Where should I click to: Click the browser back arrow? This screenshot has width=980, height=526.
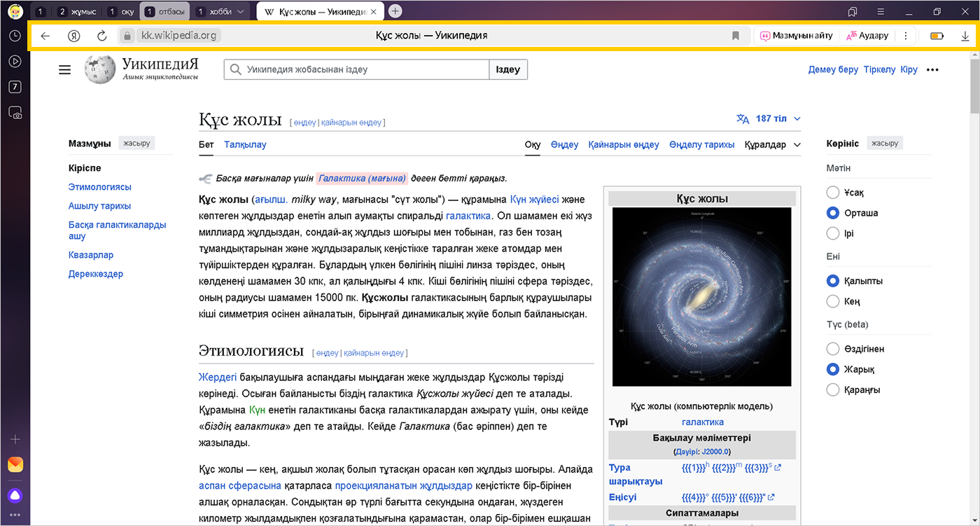(45, 36)
